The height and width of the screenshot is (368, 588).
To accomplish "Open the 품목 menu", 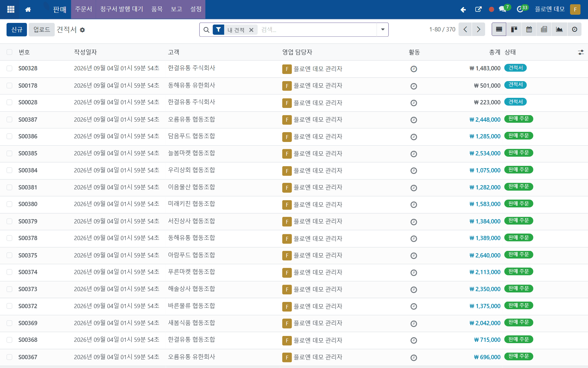I will point(157,9).
